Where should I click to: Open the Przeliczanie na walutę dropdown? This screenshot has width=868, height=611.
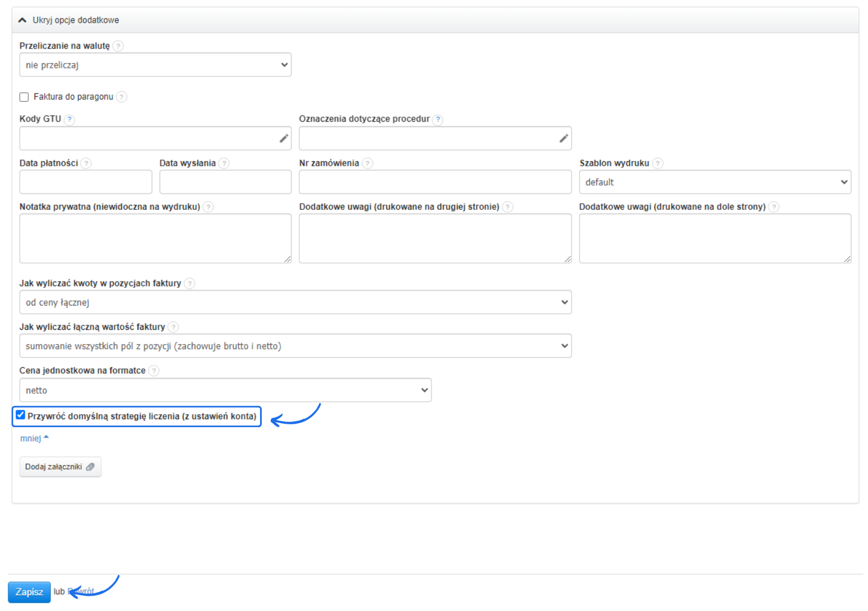156,65
